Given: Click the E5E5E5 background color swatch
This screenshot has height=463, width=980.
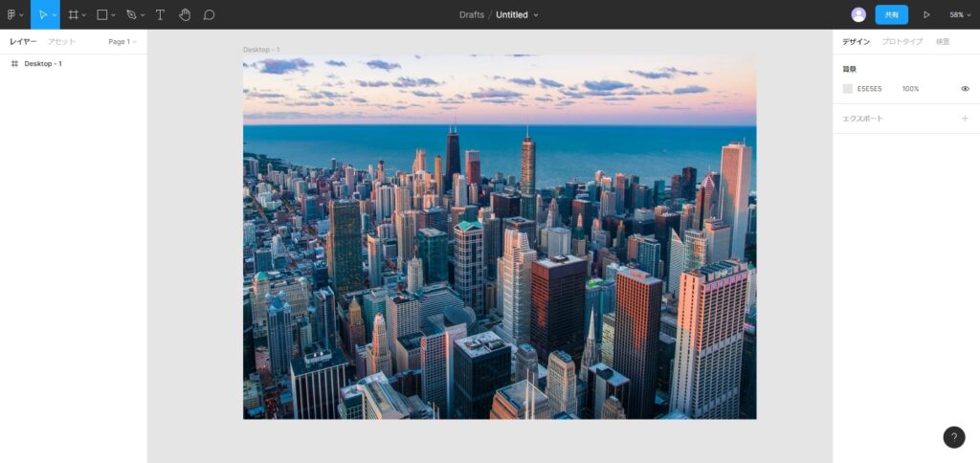Looking at the screenshot, I should coord(847,89).
